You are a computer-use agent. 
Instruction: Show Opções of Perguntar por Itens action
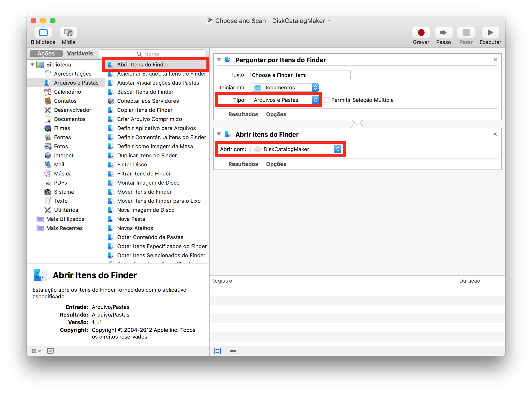(276, 114)
